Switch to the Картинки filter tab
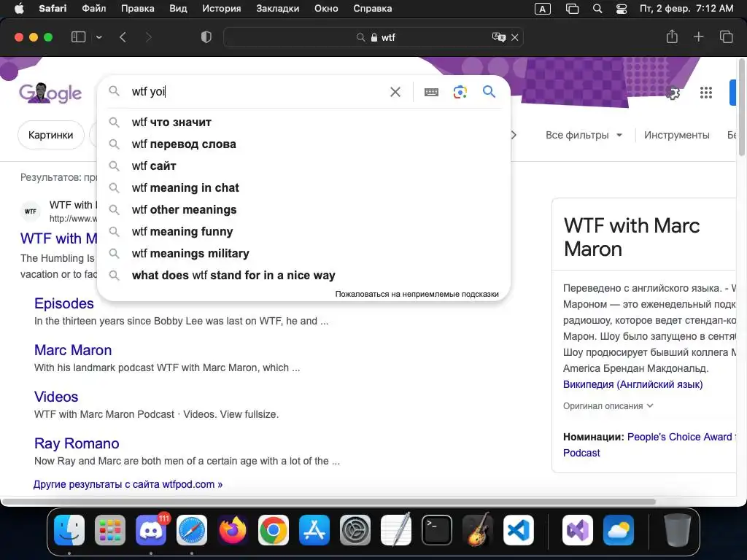 51,135
